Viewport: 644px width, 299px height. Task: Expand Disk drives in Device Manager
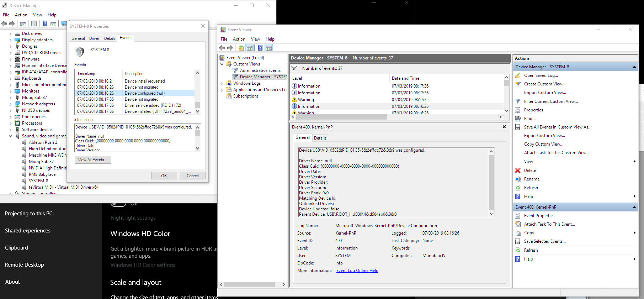tap(10, 34)
